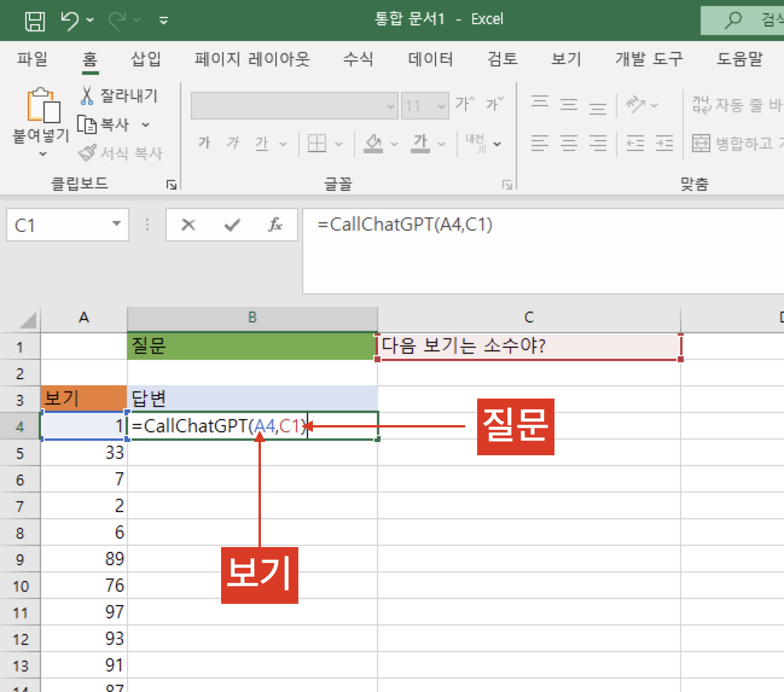The image size is (784, 692).
Task: Click the 붙여넣기 paste clipboard icon
Action: 43,105
